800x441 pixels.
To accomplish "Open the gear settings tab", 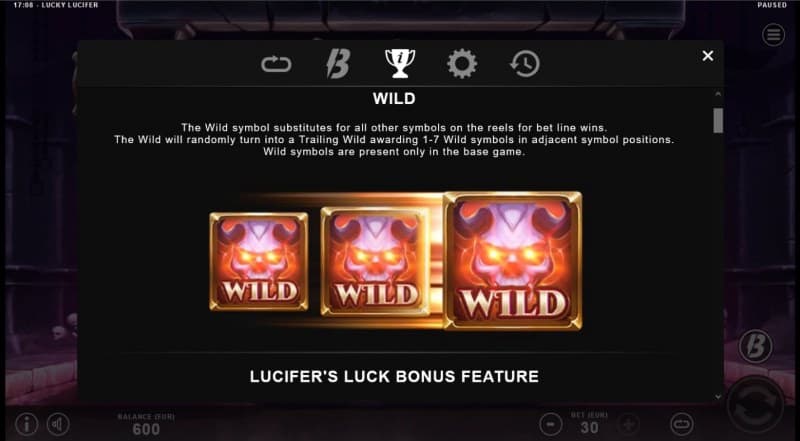I will point(462,64).
